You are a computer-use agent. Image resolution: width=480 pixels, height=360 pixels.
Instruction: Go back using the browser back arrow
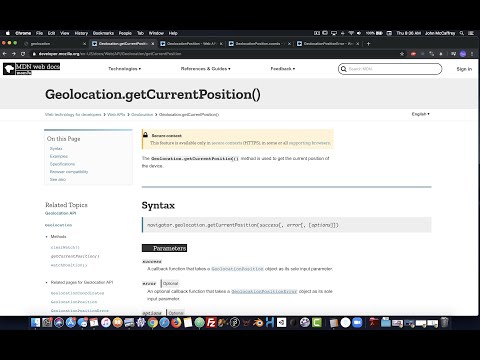point(5,54)
